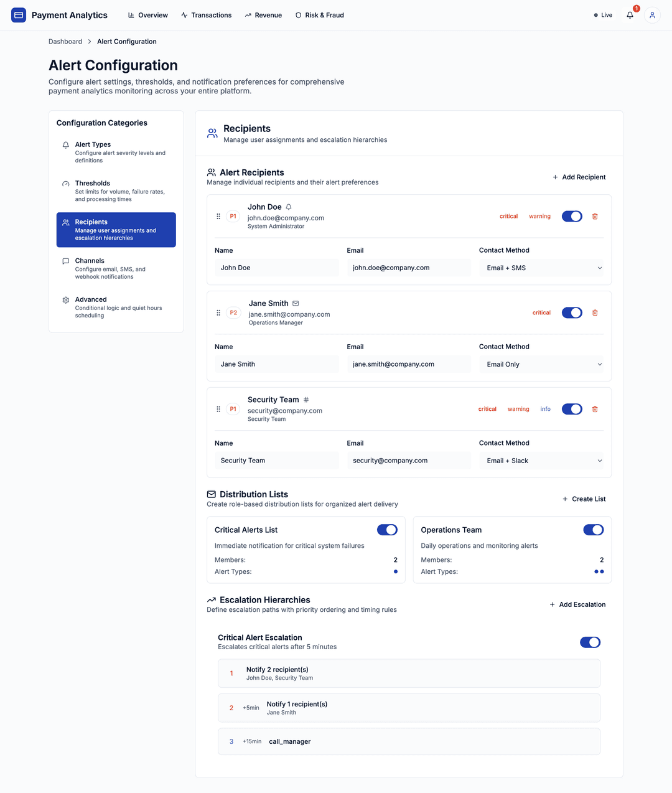
Task: Open the notifications bell with red badge
Action: pyautogui.click(x=630, y=15)
